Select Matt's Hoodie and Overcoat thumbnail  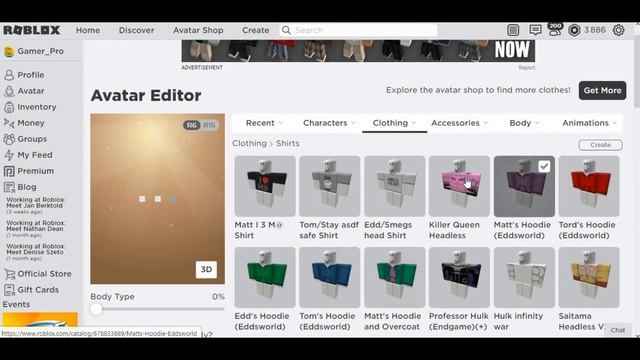coord(394,277)
